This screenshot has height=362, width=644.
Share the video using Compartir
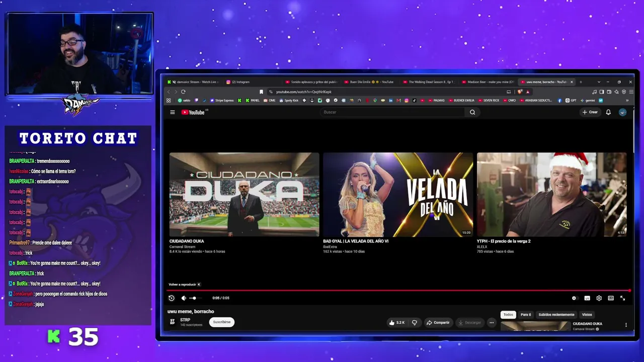point(438,323)
